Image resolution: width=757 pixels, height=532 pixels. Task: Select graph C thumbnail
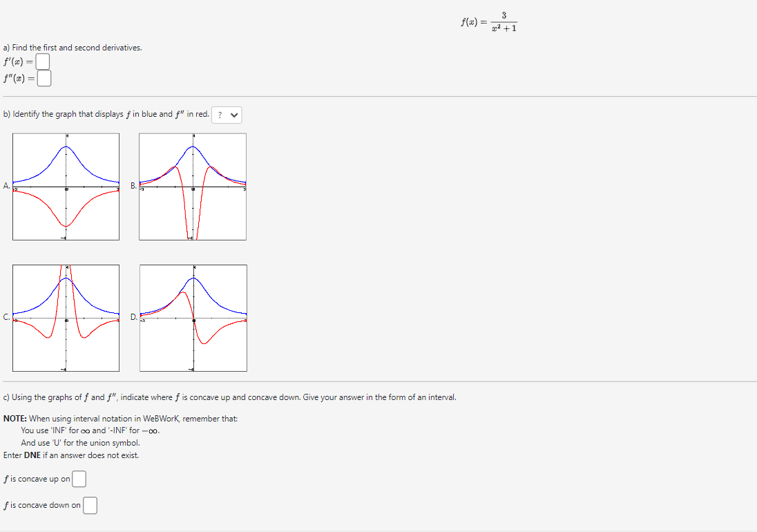(66, 318)
